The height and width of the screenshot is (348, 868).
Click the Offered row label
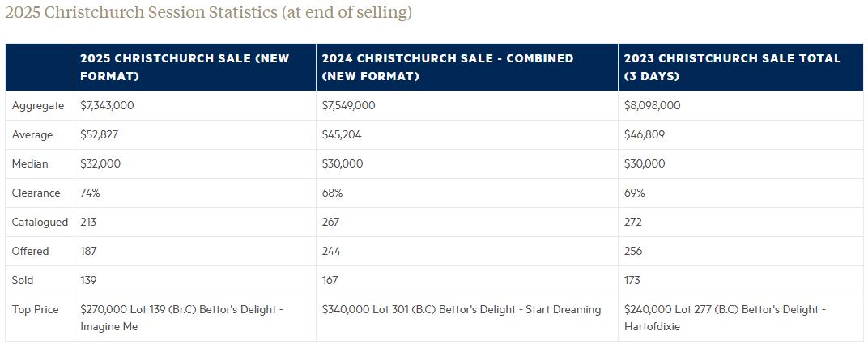click(30, 251)
